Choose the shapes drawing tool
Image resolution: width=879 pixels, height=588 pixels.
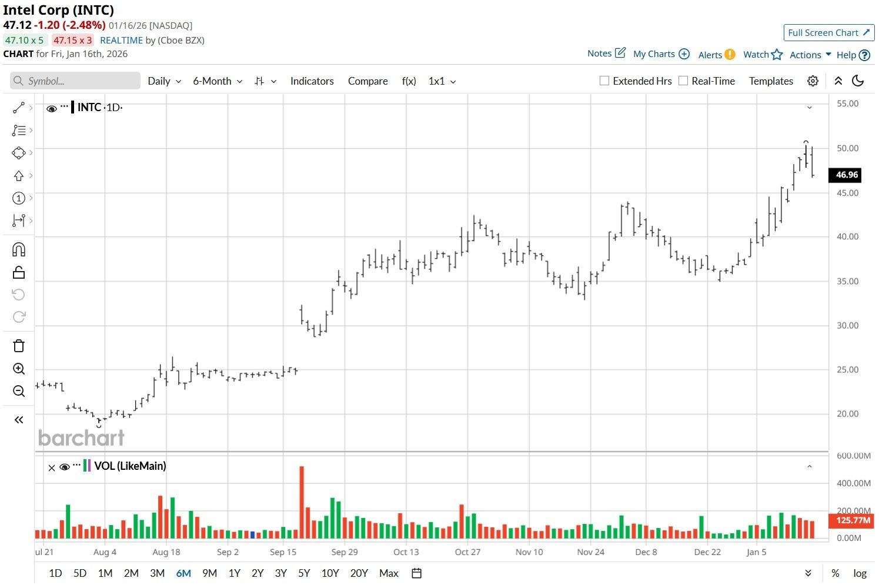click(19, 153)
